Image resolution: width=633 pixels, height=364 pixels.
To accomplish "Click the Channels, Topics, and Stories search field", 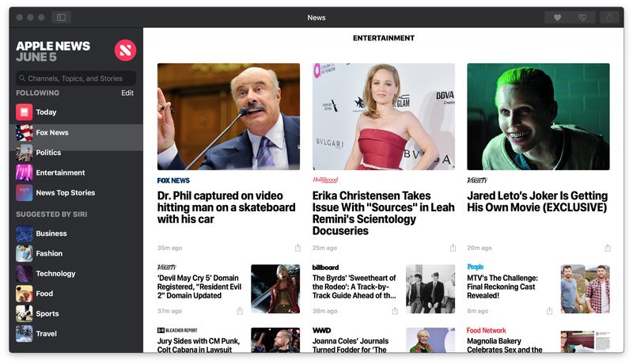I will tap(76, 78).
